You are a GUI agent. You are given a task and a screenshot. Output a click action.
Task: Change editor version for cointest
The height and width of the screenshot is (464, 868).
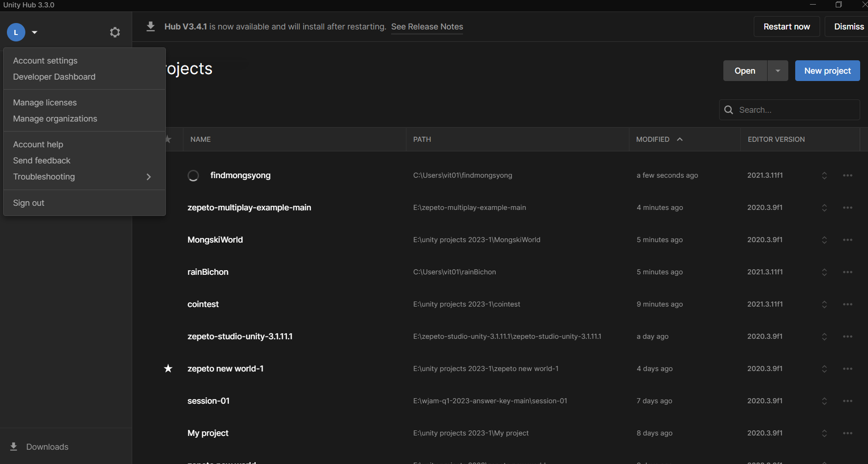824,304
